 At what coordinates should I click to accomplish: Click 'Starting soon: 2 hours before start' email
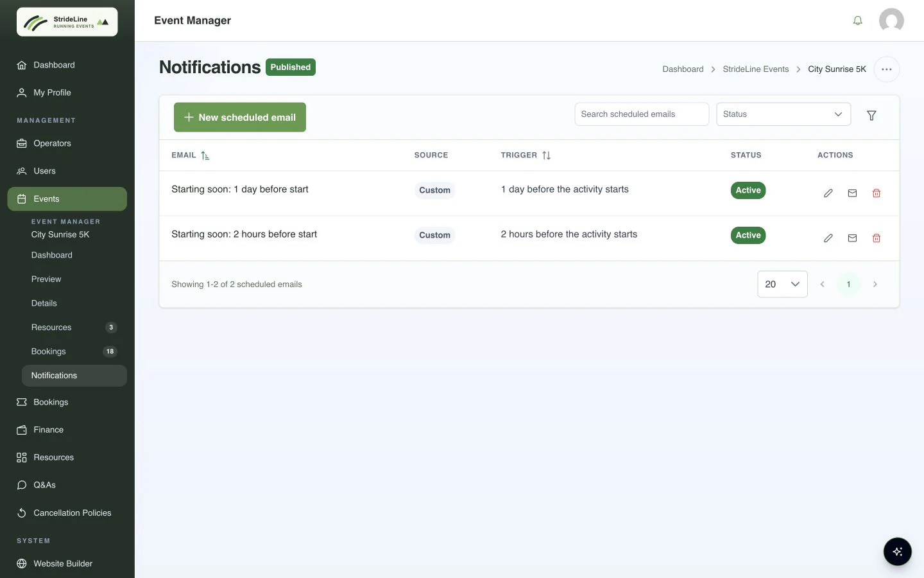point(244,234)
